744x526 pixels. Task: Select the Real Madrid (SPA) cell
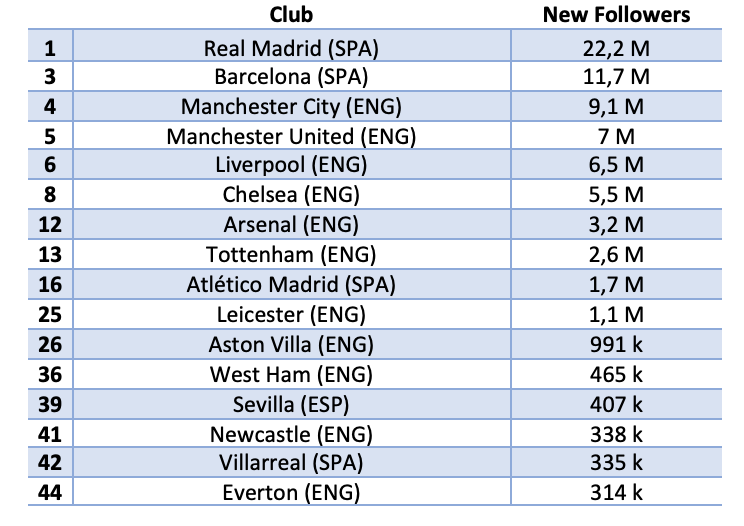[x=291, y=47]
